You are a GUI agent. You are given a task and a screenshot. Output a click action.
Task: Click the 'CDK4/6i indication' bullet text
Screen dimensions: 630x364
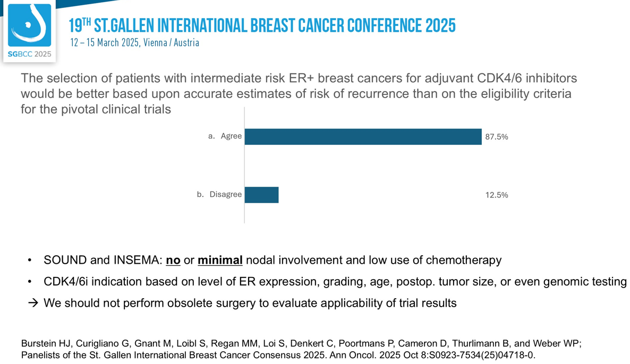click(335, 282)
